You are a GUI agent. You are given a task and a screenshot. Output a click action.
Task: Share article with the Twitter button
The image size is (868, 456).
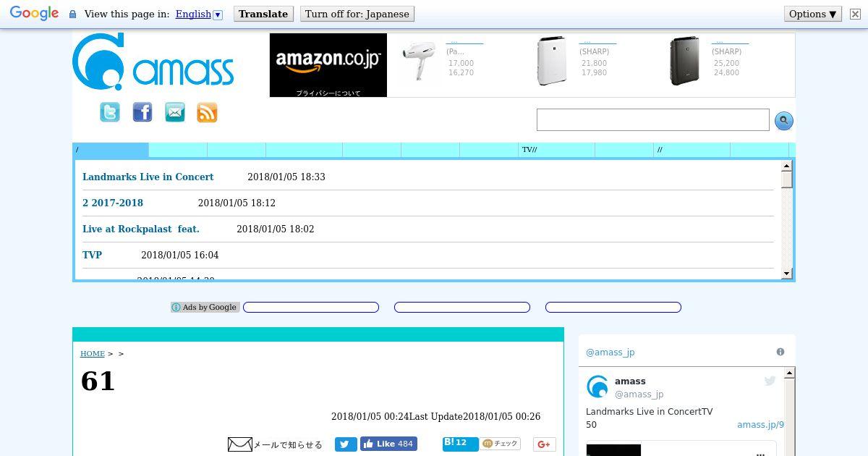346,444
